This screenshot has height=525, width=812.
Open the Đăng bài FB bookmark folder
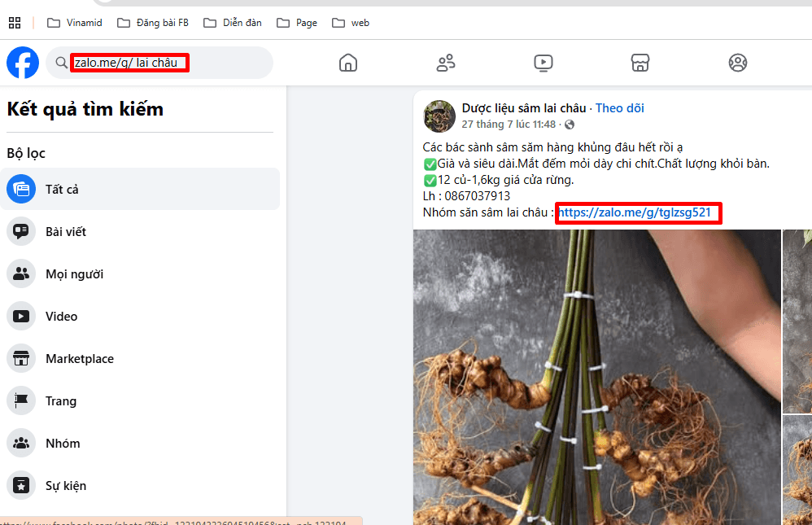click(x=153, y=23)
